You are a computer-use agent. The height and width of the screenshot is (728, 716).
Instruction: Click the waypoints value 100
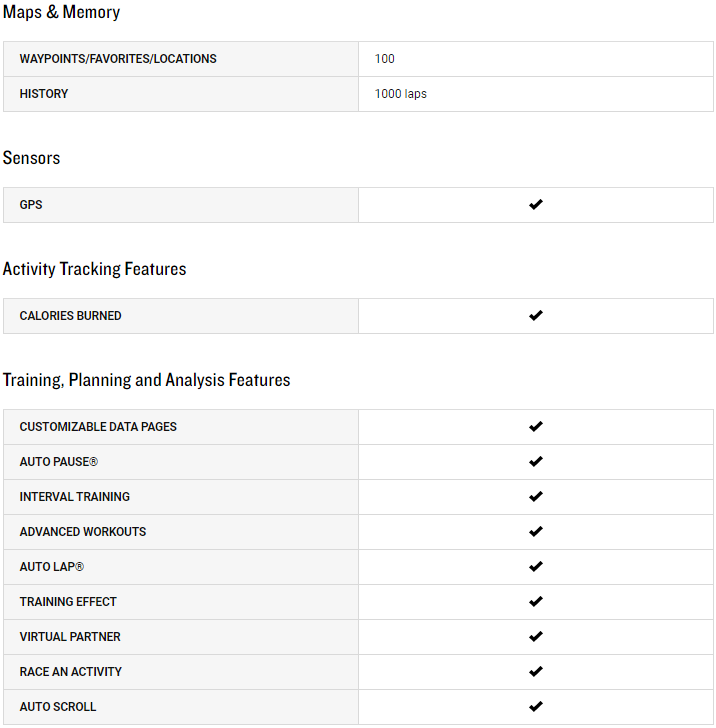pos(385,59)
